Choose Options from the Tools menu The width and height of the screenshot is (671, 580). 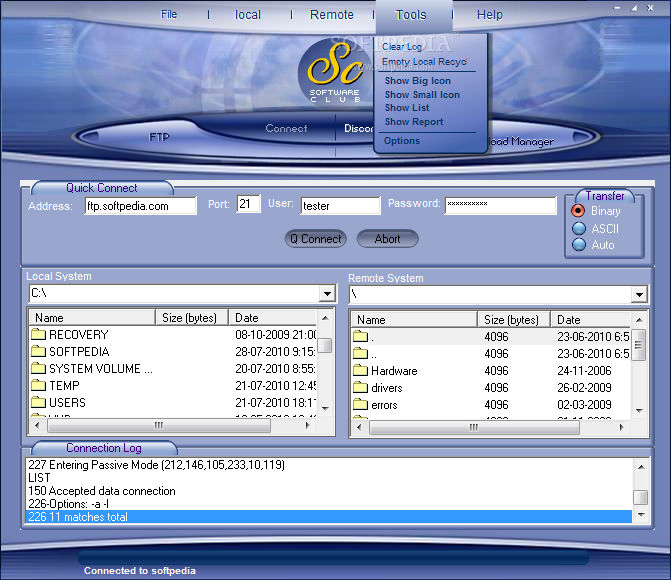[402, 141]
